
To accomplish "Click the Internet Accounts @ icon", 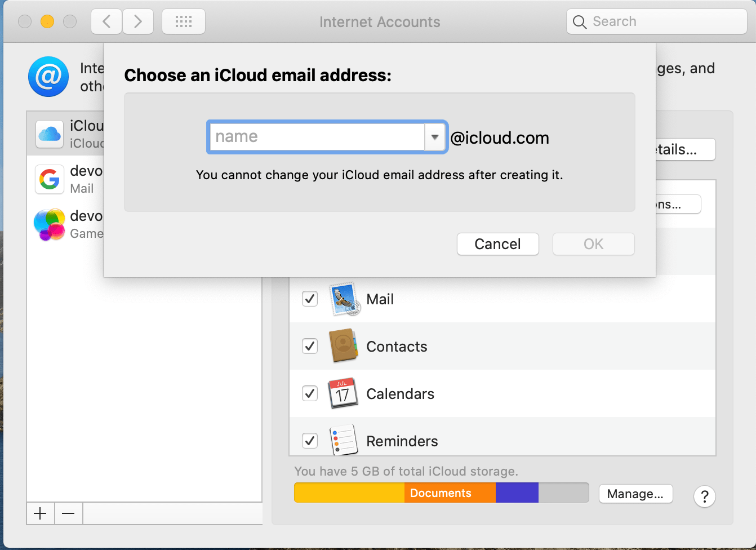I will click(x=48, y=77).
